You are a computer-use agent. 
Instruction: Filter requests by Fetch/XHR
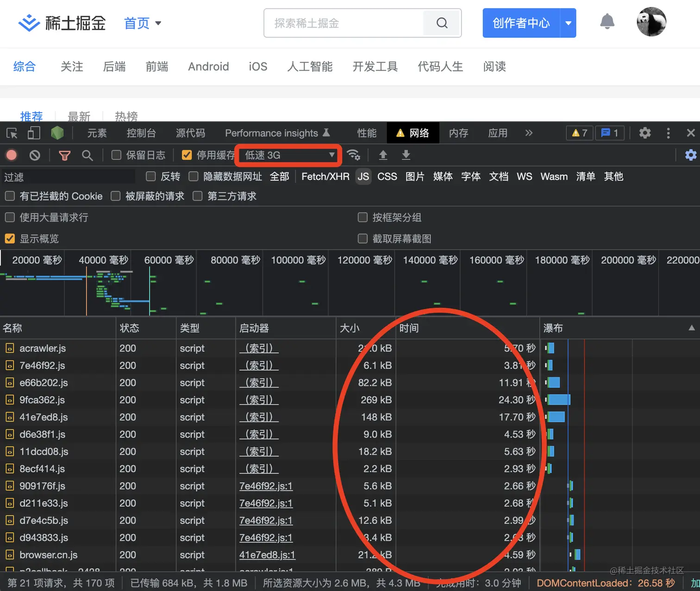(x=325, y=176)
